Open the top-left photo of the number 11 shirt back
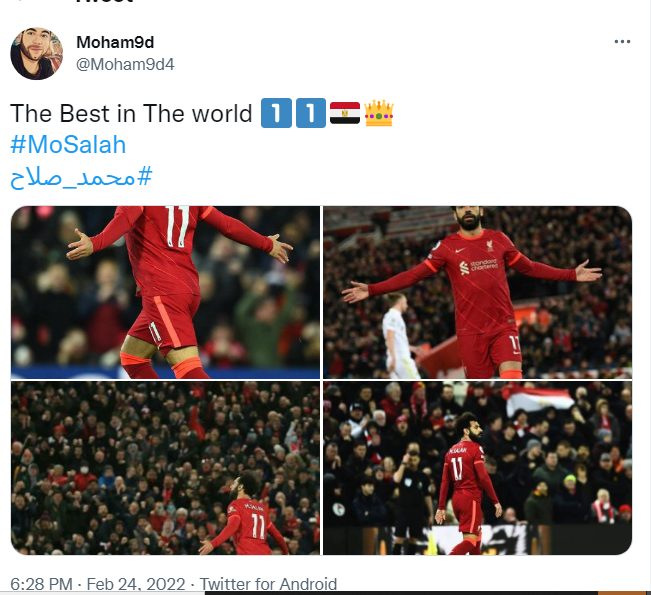 click(165, 292)
